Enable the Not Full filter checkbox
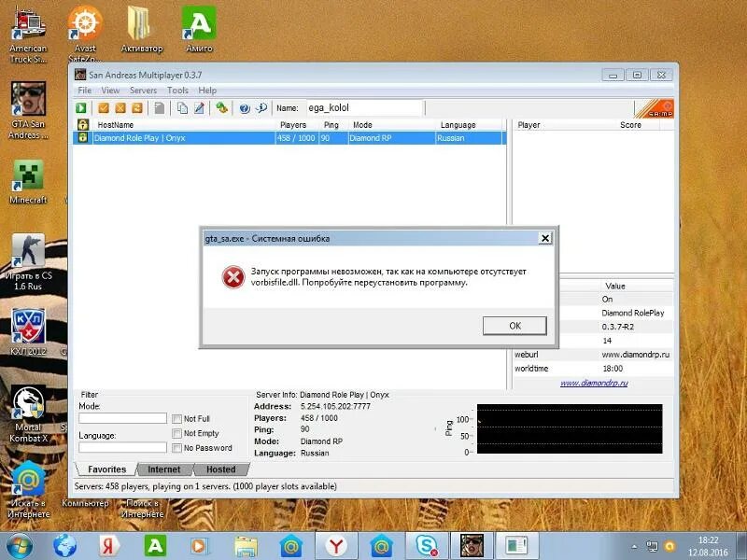The width and height of the screenshot is (747, 560). click(x=176, y=418)
